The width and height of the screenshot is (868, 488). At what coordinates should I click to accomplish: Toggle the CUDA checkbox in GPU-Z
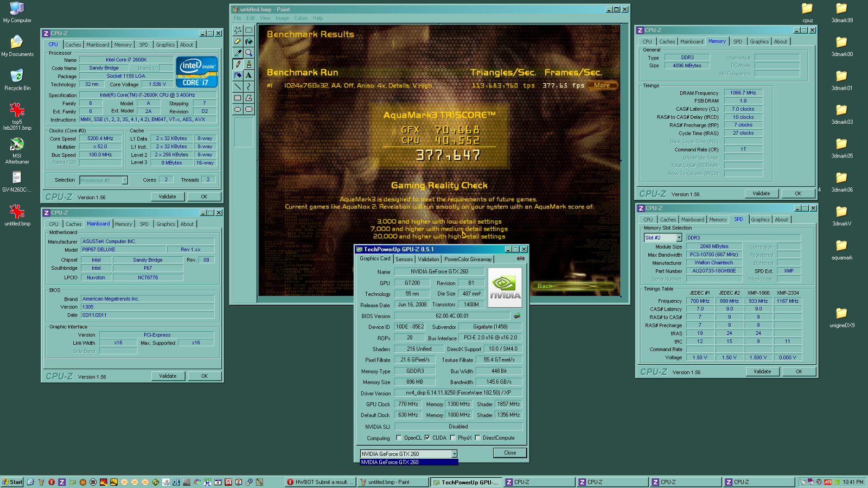427,438
